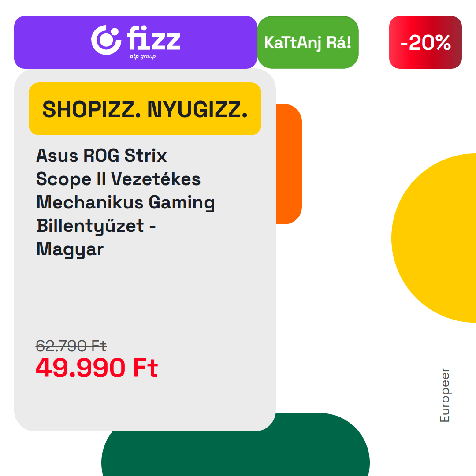Click the yellow SHOPIZZ. NYUGIZZ. banner
Viewport: 476px width, 476px height.
pyautogui.click(x=145, y=109)
